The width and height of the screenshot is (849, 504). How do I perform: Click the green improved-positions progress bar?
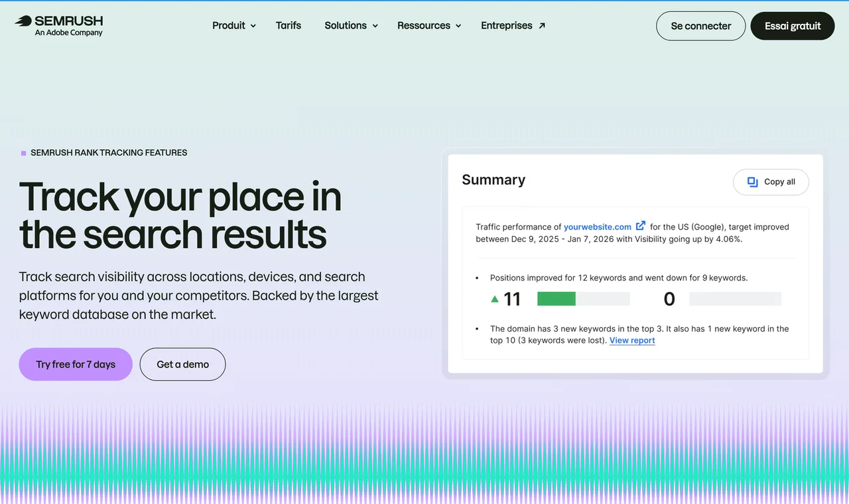[x=556, y=299]
